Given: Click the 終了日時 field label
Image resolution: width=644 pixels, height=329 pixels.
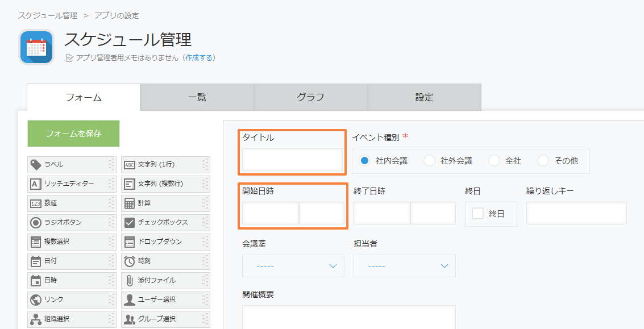Looking at the screenshot, I should (x=369, y=191).
